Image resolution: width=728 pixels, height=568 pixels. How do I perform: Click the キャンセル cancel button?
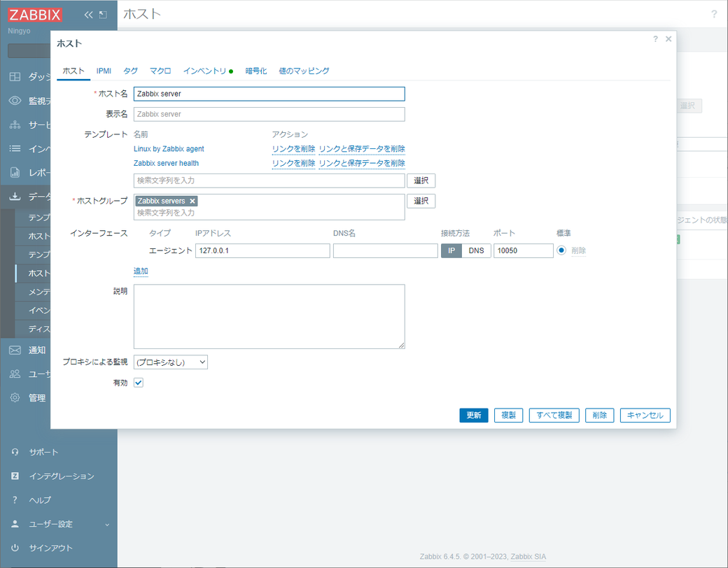tap(645, 416)
